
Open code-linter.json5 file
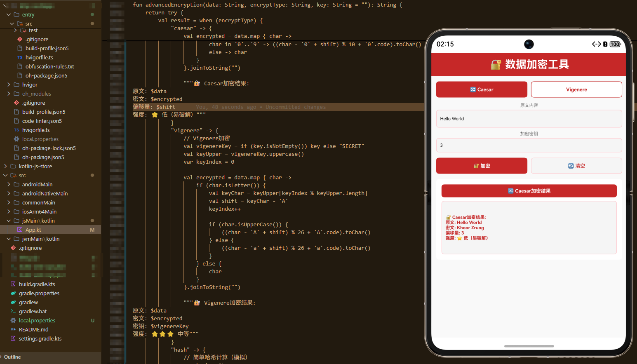tap(42, 121)
